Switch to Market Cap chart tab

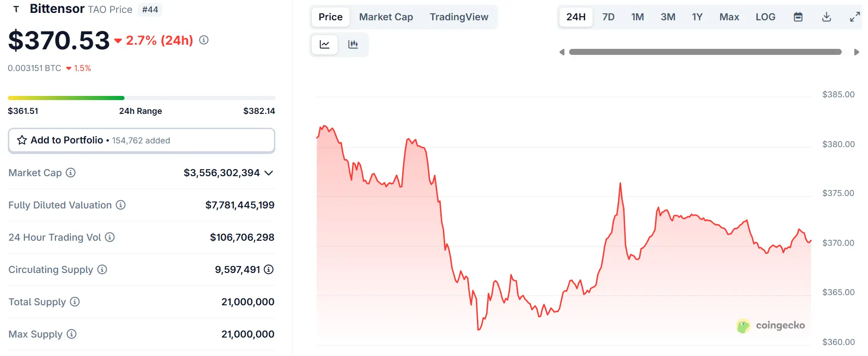[386, 17]
